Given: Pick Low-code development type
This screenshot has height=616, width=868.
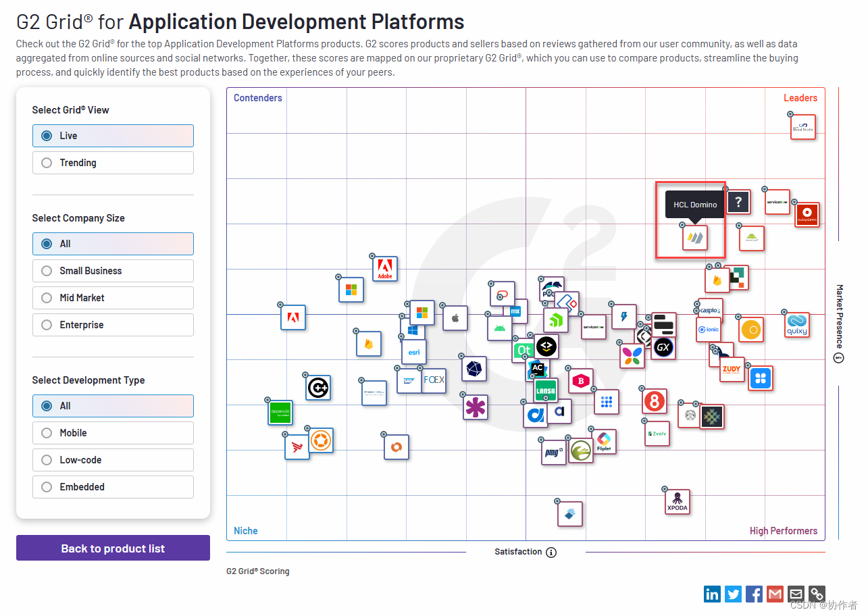Looking at the screenshot, I should 113,460.
